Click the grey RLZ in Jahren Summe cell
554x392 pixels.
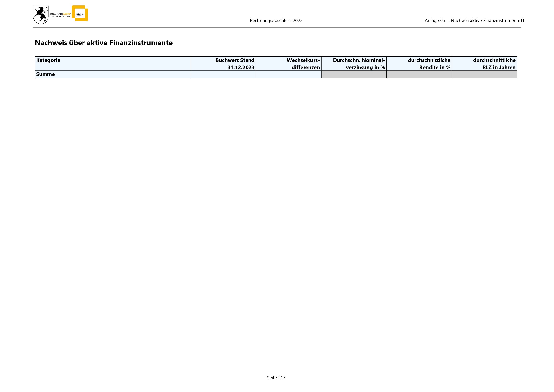click(x=484, y=74)
